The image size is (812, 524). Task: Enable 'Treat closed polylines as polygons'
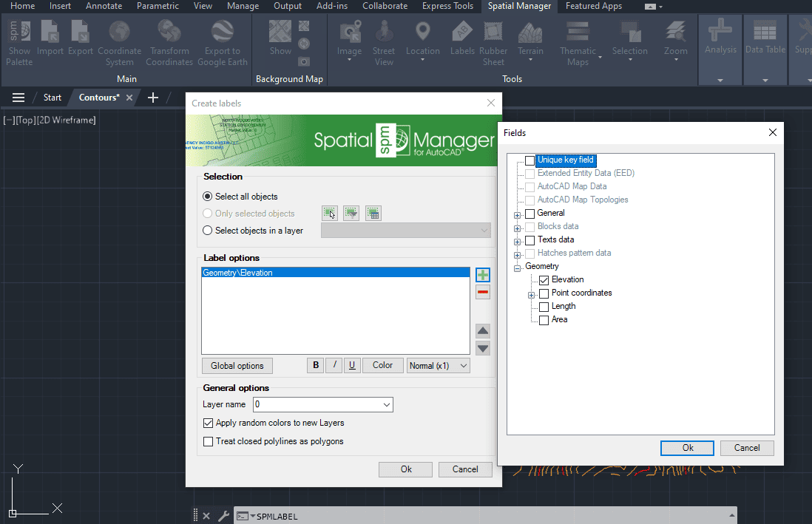(x=209, y=442)
